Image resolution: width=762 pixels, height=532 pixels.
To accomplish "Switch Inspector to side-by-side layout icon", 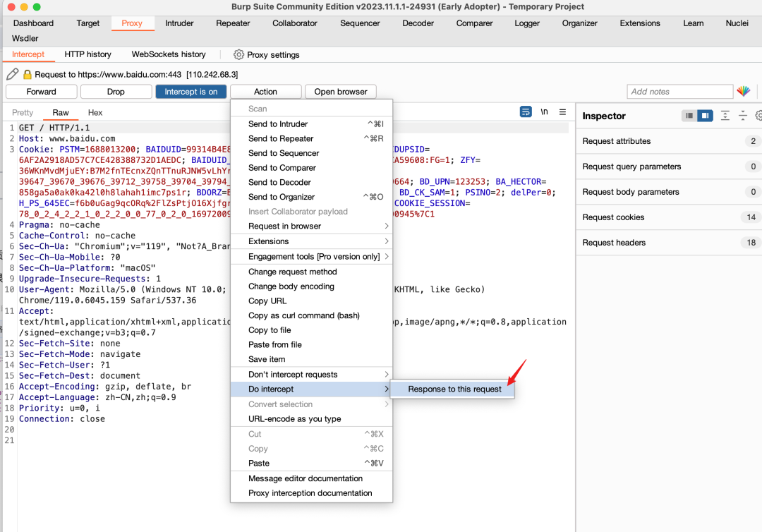I will coord(705,116).
